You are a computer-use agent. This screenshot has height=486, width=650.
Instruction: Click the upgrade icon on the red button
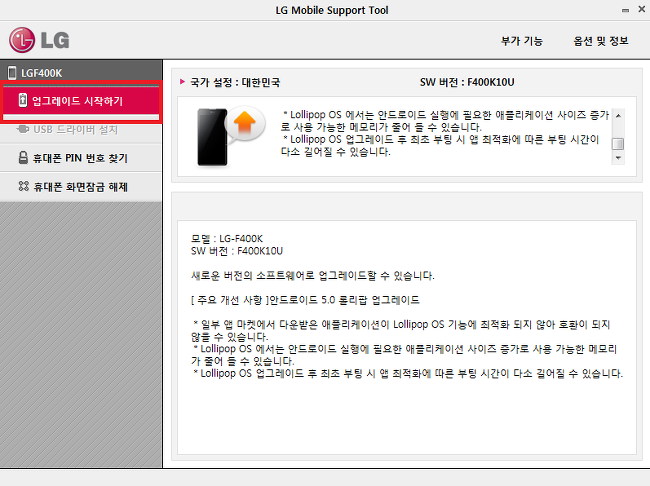[23, 100]
